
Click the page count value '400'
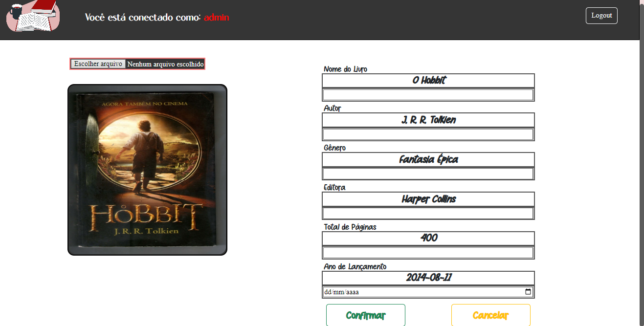429,239
